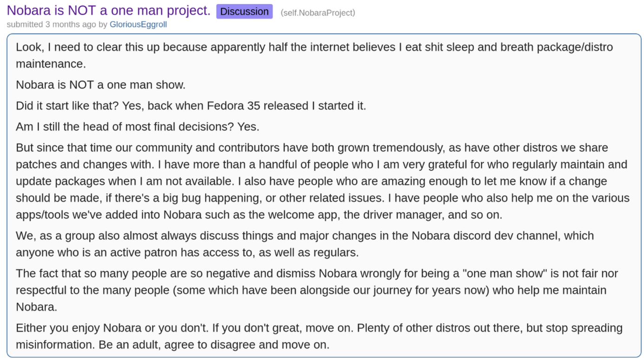
Task: Open the post title 'Nobara is NOT a one man project.'
Action: point(109,10)
